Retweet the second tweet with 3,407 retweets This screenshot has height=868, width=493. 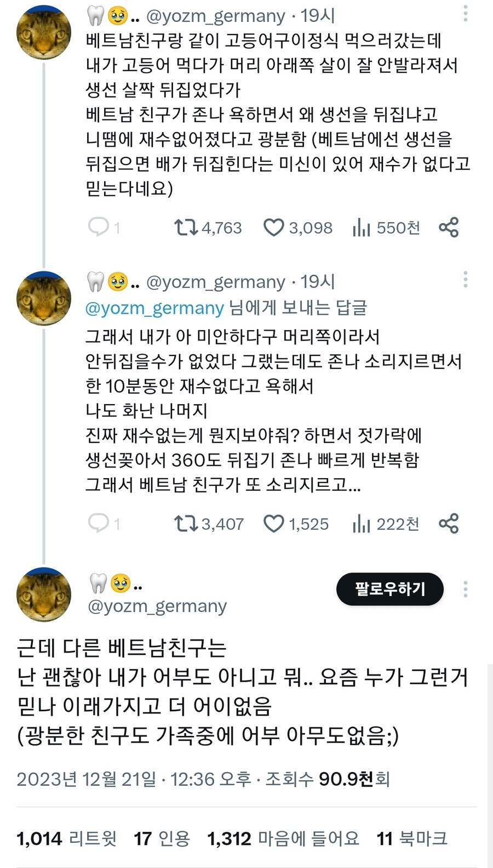[186, 524]
